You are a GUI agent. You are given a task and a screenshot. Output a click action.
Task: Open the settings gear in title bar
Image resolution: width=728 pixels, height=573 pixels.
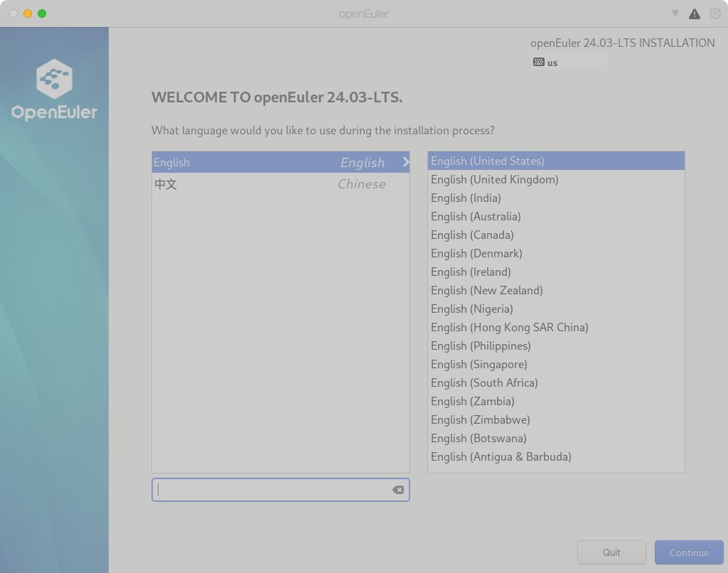click(x=714, y=14)
